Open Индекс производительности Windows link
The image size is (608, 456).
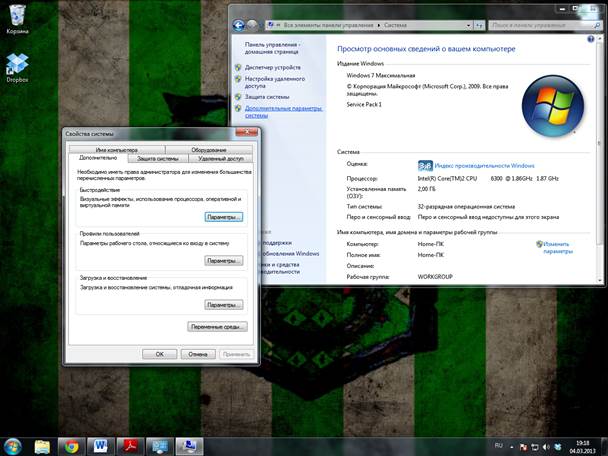click(484, 166)
